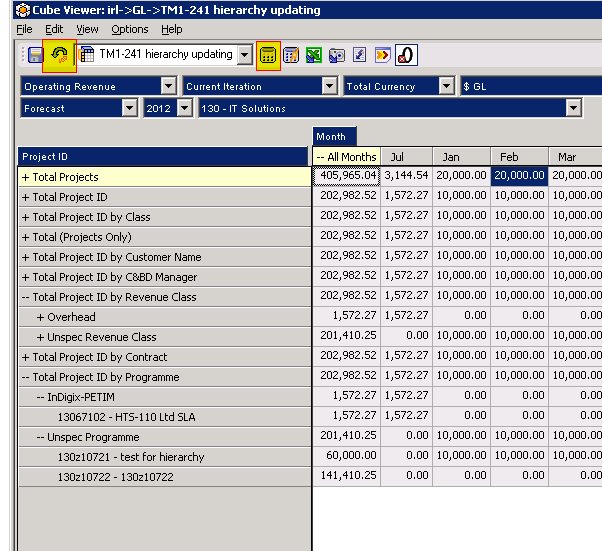Click the Active Form document icon

point(360,55)
